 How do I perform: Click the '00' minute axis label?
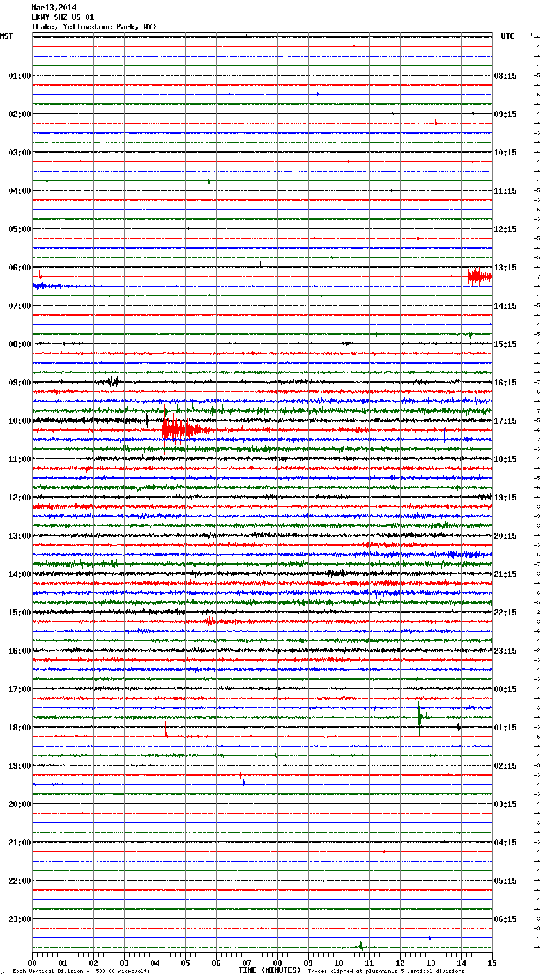click(x=32, y=963)
